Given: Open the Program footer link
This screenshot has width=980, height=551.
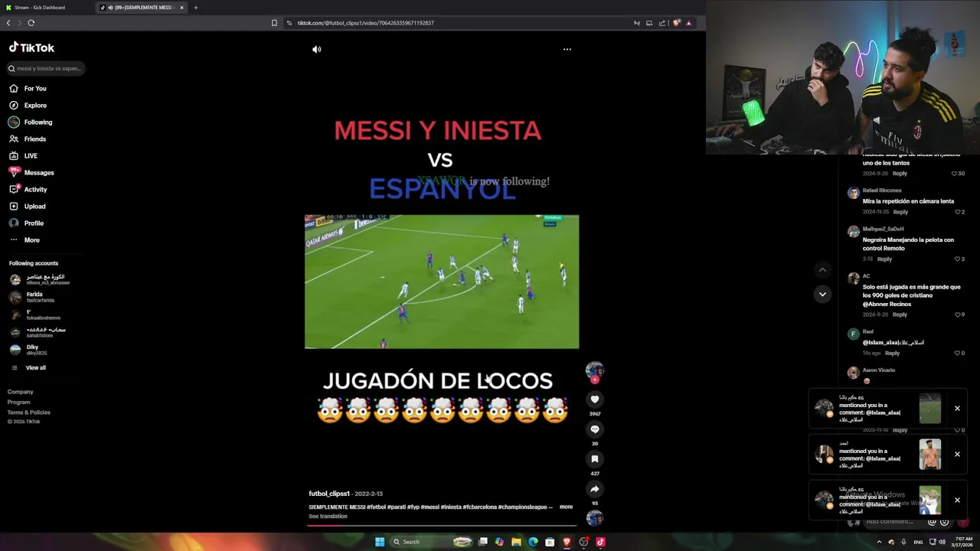Looking at the screenshot, I should 19,402.
